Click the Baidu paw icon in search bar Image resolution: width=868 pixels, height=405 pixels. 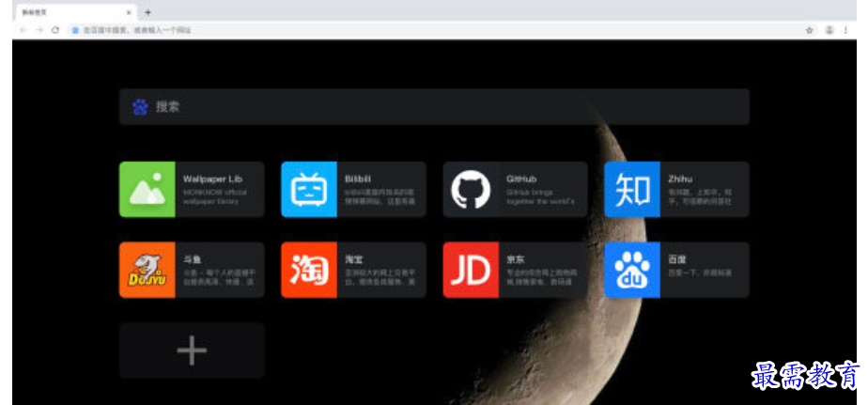pos(140,107)
